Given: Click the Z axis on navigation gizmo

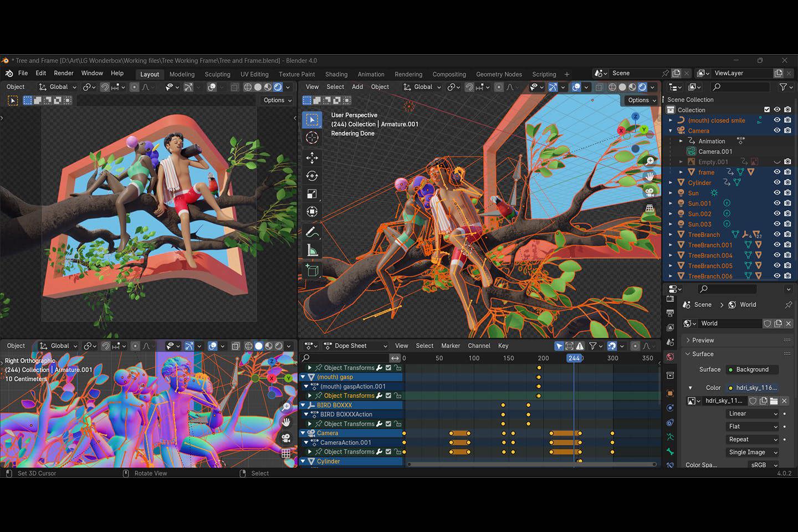Looking at the screenshot, I should 635,116.
